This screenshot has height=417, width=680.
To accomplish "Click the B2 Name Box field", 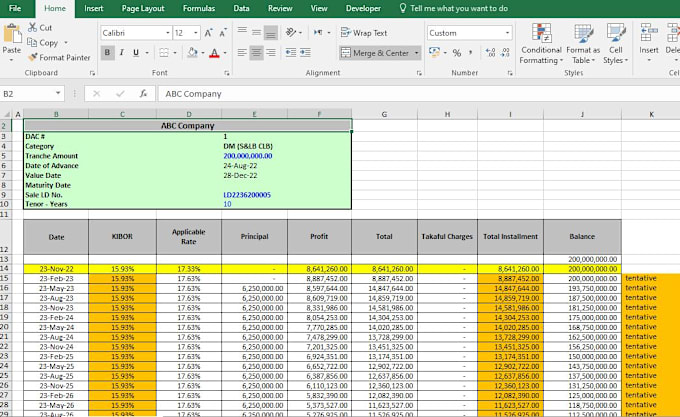I will point(27,94).
